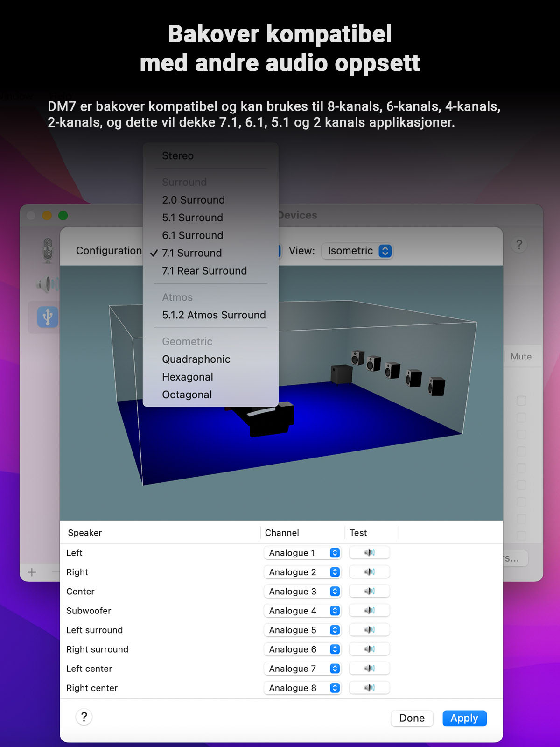This screenshot has width=560, height=747.
Task: Play test tone for Subwoofer
Action: [369, 611]
